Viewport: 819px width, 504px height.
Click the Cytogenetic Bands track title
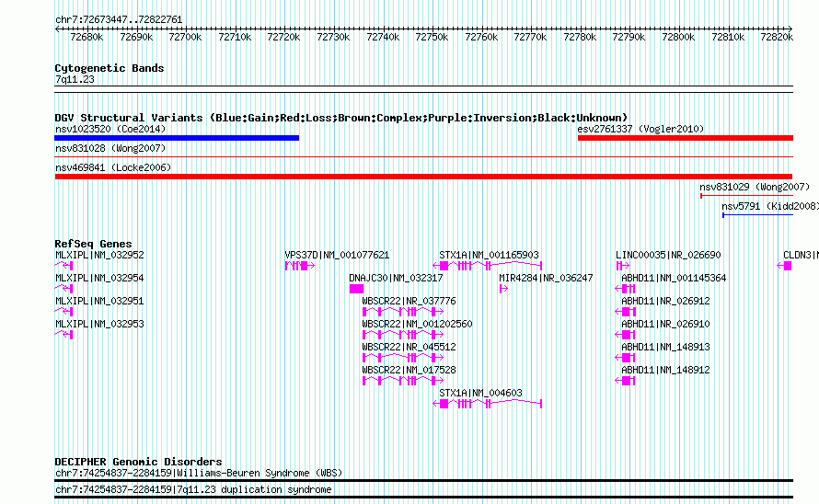(110, 68)
